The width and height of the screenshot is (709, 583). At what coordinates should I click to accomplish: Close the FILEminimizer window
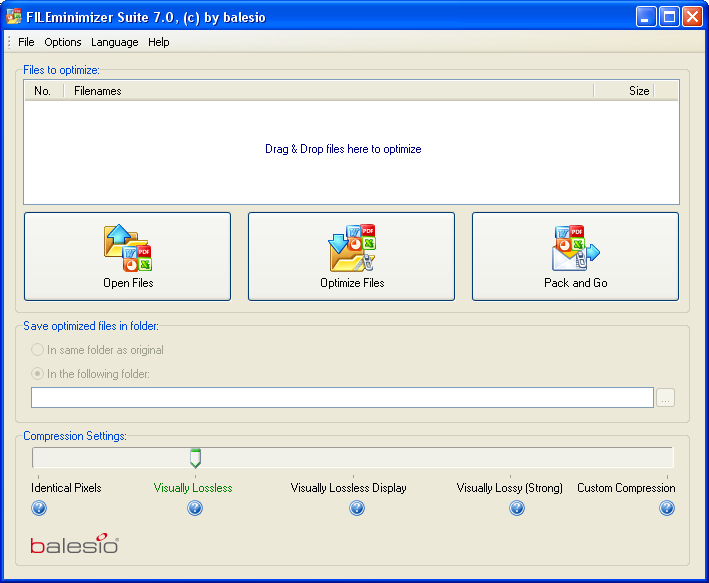click(x=692, y=17)
